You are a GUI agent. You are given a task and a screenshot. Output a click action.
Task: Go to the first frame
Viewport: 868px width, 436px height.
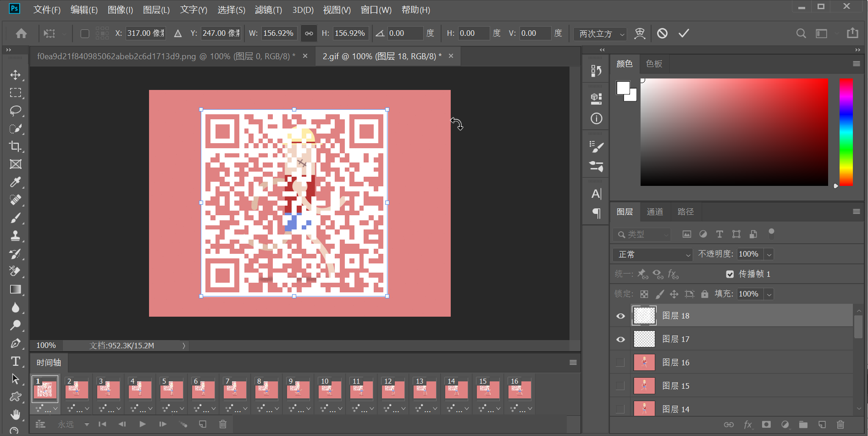102,424
